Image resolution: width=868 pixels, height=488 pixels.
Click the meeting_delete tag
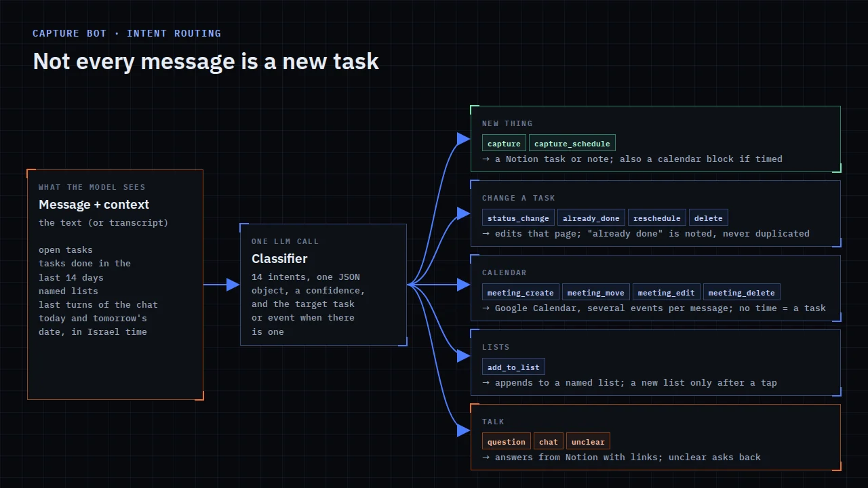coord(742,292)
